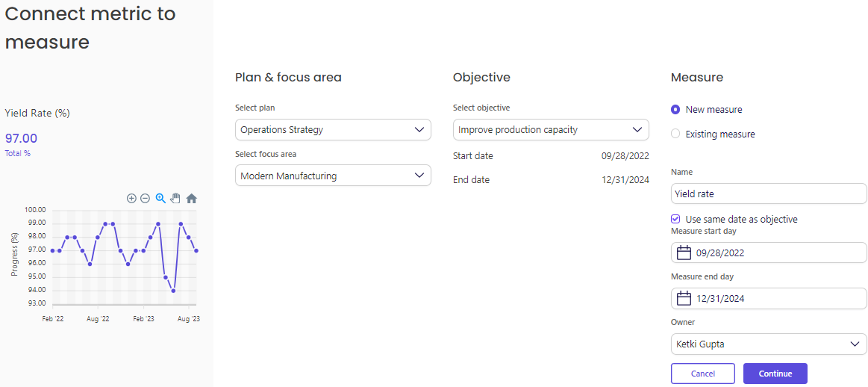The width and height of the screenshot is (868, 387).
Task: Open calendar icon for Measure start day
Action: coord(683,253)
